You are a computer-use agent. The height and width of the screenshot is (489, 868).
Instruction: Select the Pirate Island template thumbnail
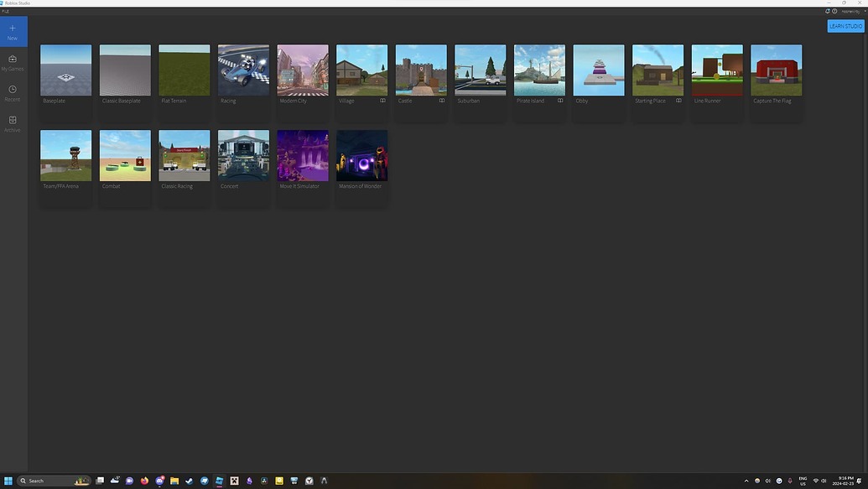point(540,70)
